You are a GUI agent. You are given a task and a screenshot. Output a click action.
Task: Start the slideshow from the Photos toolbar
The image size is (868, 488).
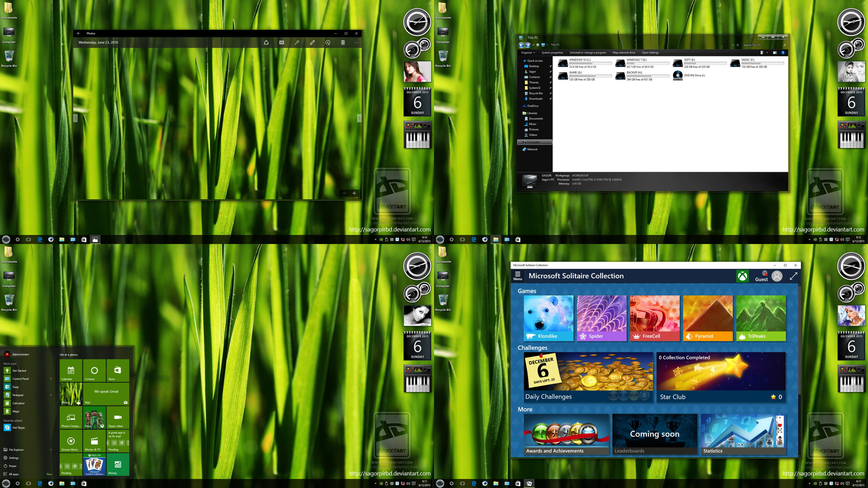tap(281, 42)
